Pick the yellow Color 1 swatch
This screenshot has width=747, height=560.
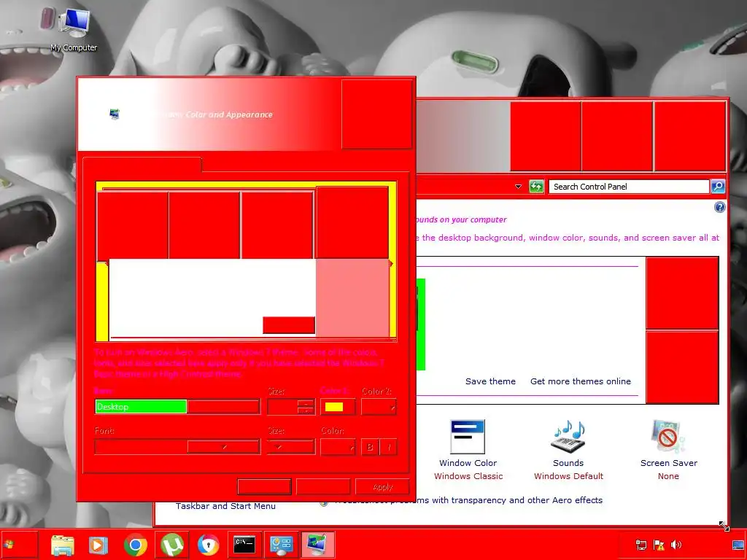338,407
